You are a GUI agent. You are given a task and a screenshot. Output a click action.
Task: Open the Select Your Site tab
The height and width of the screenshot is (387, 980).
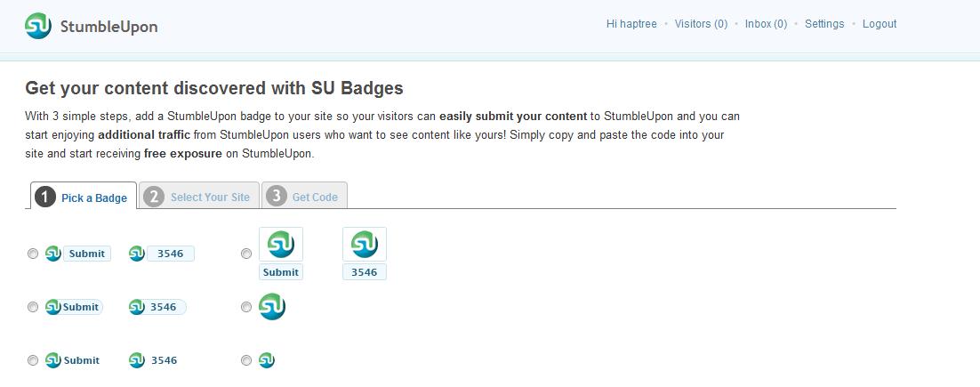[198, 196]
